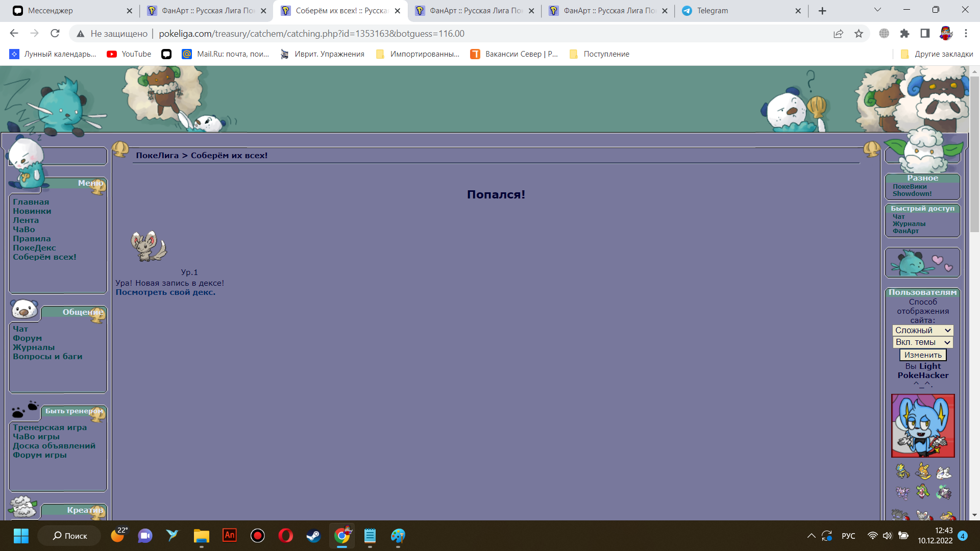980x551 pixels.
Task: Open Notepad from the taskbar
Action: pos(370,536)
